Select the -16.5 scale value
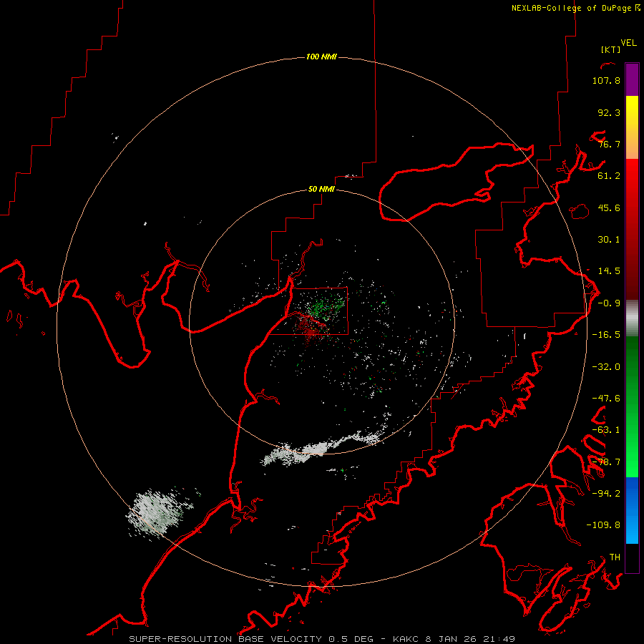This screenshot has height=644, width=644. (606, 335)
